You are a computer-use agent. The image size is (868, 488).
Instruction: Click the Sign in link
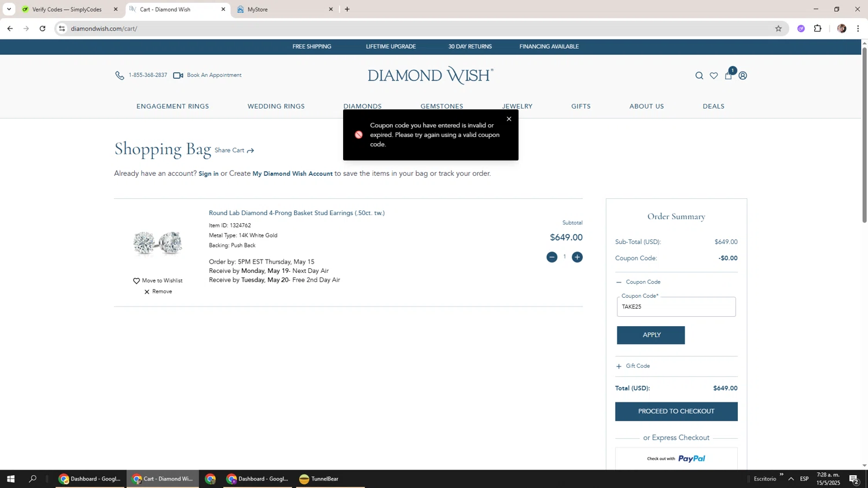click(208, 174)
